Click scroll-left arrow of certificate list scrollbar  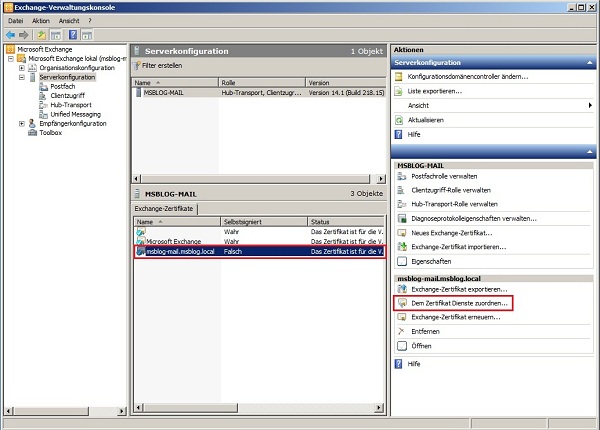(x=139, y=408)
